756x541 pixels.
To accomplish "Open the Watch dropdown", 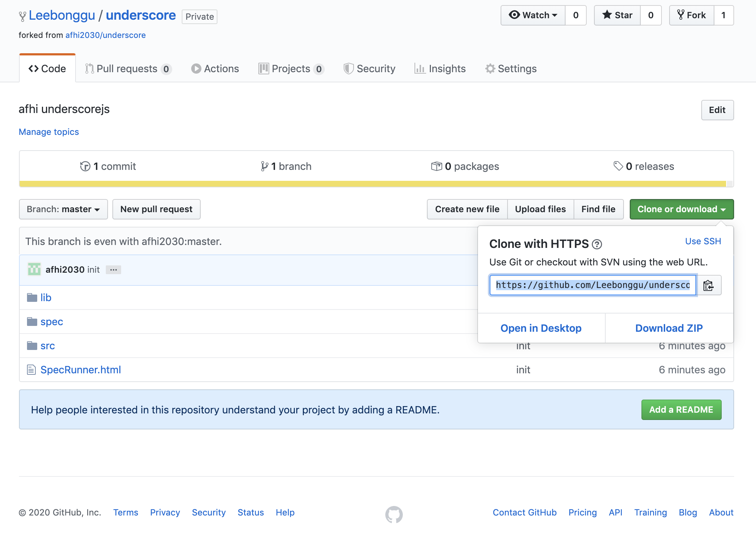I will (533, 15).
